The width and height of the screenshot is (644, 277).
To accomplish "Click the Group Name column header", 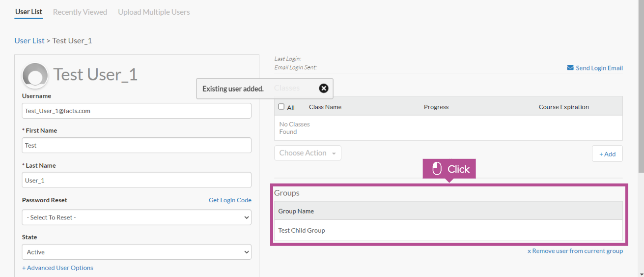I will (x=296, y=211).
